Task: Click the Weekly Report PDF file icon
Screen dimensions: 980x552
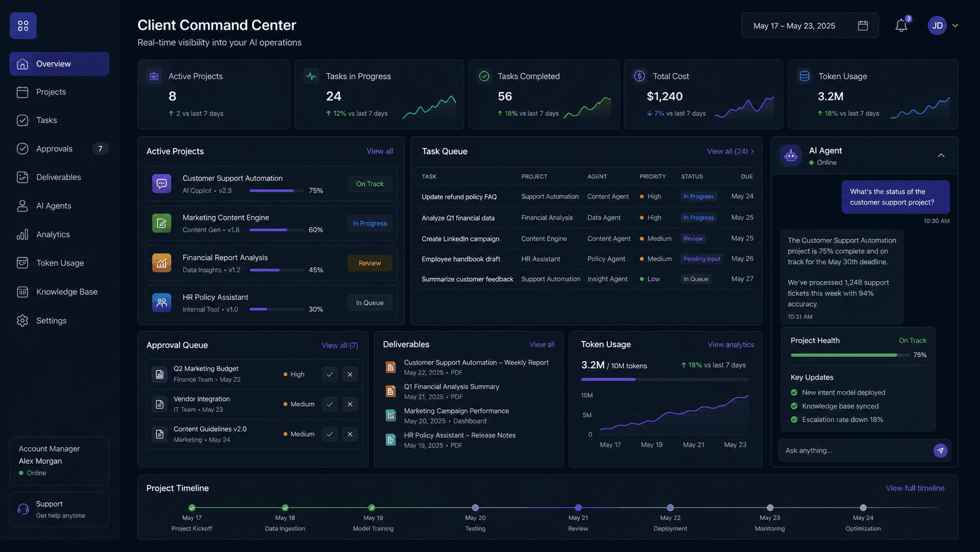Action: pos(390,367)
